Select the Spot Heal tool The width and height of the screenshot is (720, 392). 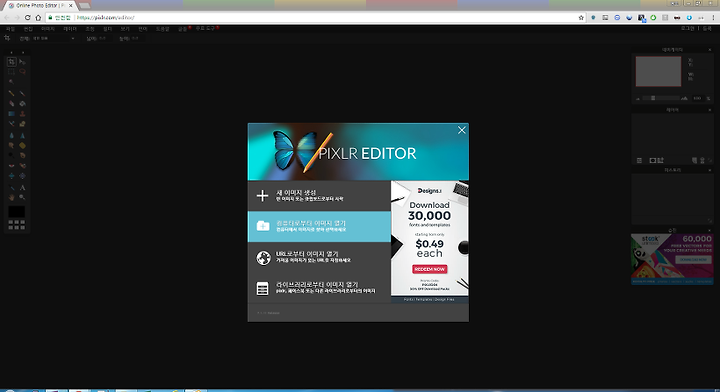tap(22, 166)
